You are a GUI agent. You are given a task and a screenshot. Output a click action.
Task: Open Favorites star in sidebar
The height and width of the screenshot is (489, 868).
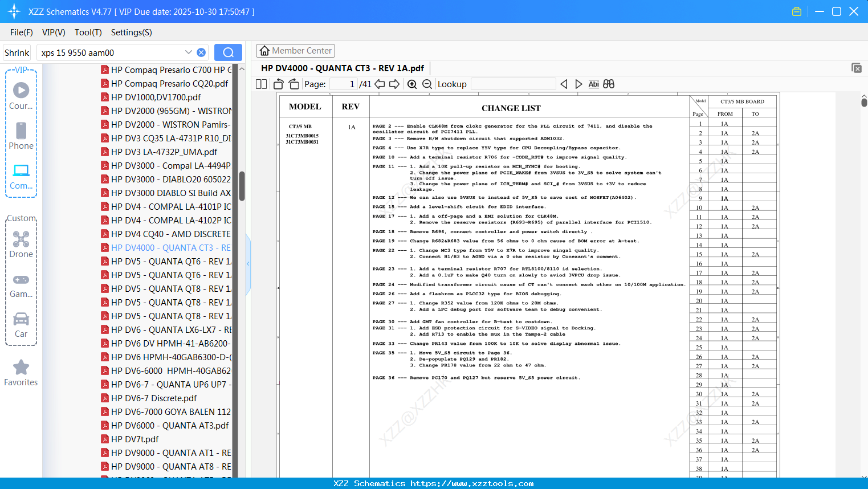21,373
